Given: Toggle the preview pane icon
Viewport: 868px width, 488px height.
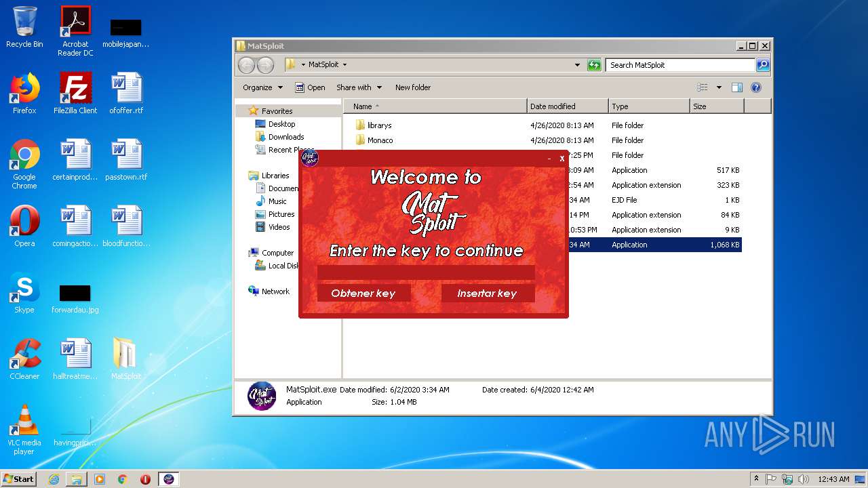Looking at the screenshot, I should click(737, 87).
